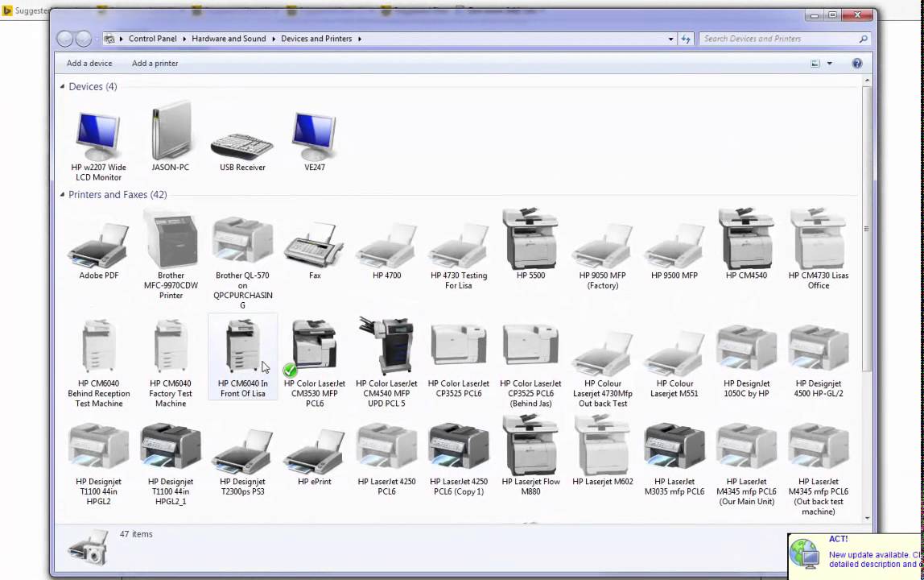Select the HP 9050 MFP (Factory) printer
Screen dimensions: 924x580
click(602, 255)
